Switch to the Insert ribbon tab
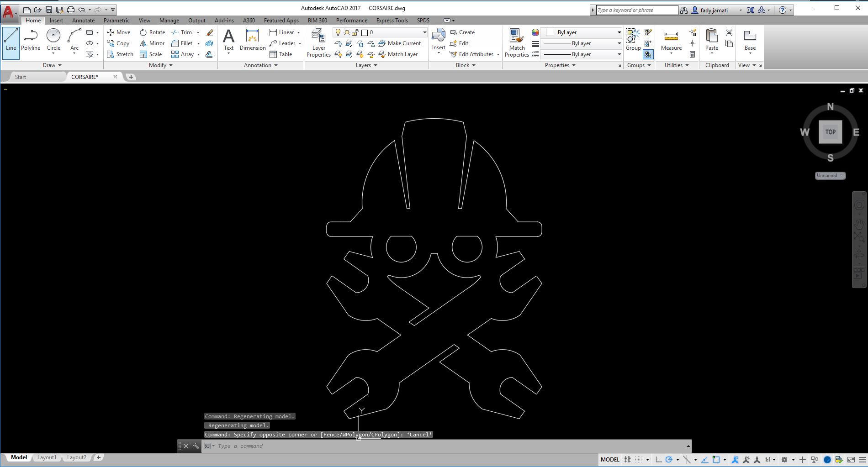 coord(56,21)
